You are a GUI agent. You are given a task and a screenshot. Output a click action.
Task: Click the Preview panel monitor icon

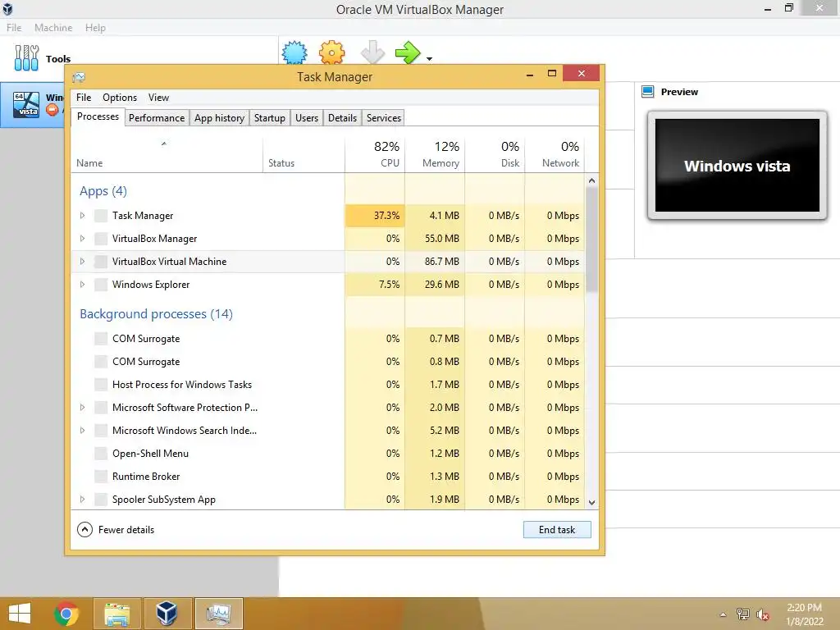pyautogui.click(x=648, y=92)
